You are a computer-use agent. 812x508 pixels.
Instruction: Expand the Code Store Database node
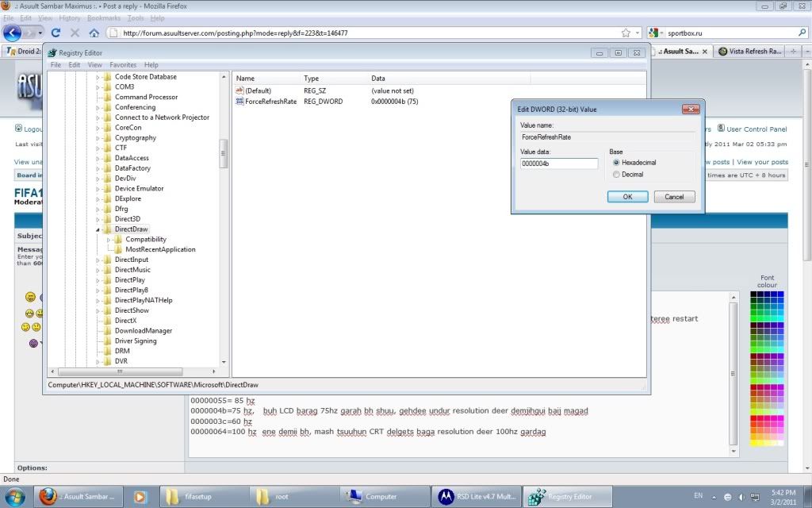(99, 77)
